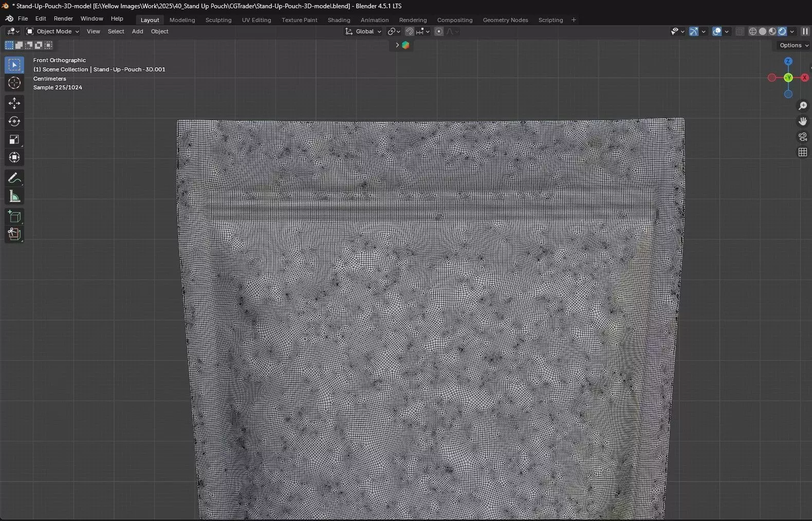812x521 pixels.
Task: Toggle X-ray mode
Action: pos(740,31)
